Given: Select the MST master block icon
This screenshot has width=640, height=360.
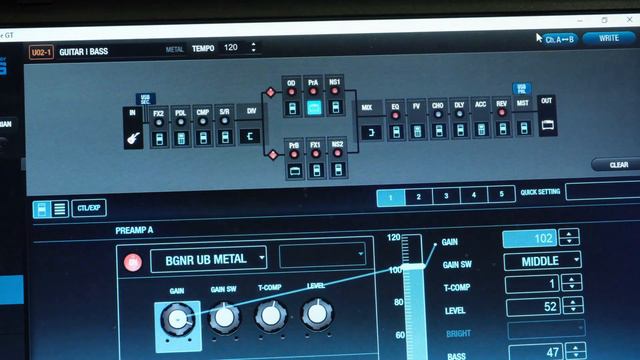Looking at the screenshot, I should pyautogui.click(x=524, y=128).
